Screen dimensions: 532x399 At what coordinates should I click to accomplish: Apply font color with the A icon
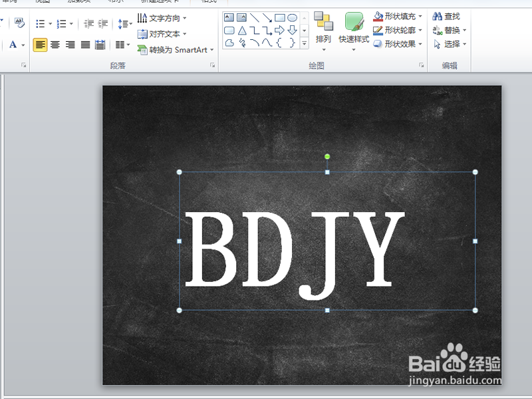[13, 45]
